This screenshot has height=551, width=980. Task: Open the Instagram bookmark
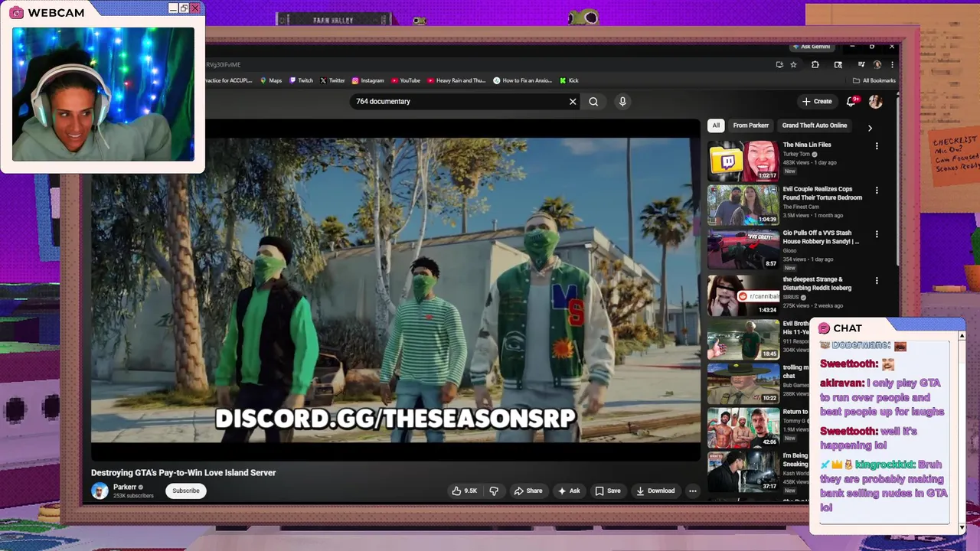(368, 80)
